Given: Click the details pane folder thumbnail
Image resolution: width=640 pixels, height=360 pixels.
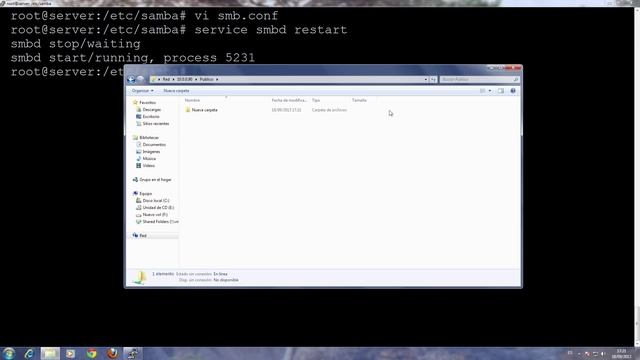Looking at the screenshot, I should coord(140,277).
